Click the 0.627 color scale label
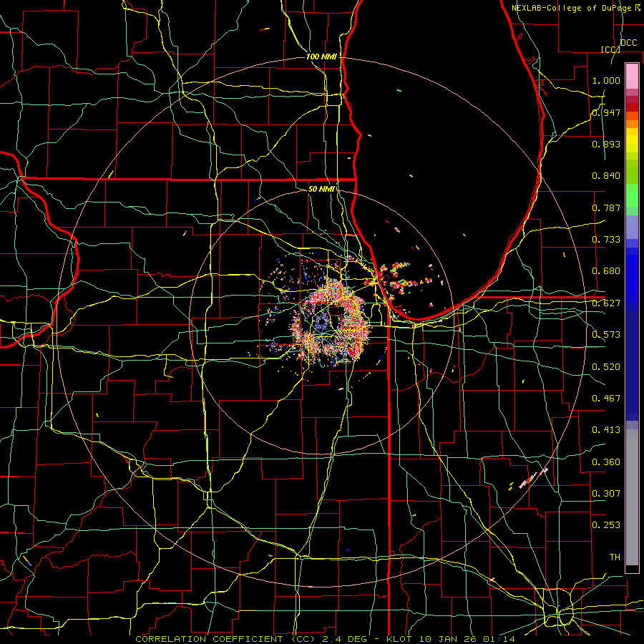This screenshot has width=644, height=644. [606, 303]
